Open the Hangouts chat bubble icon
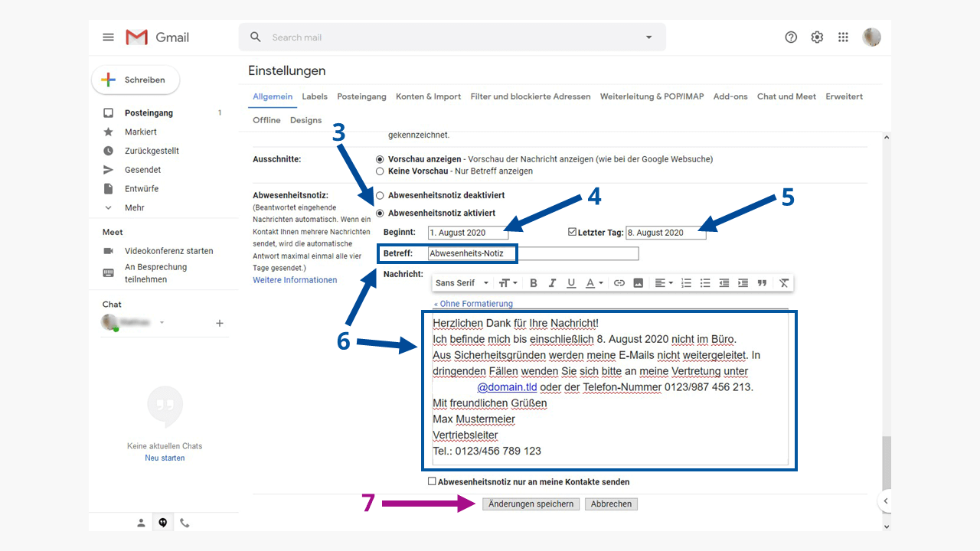This screenshot has width=980, height=551. [x=162, y=523]
